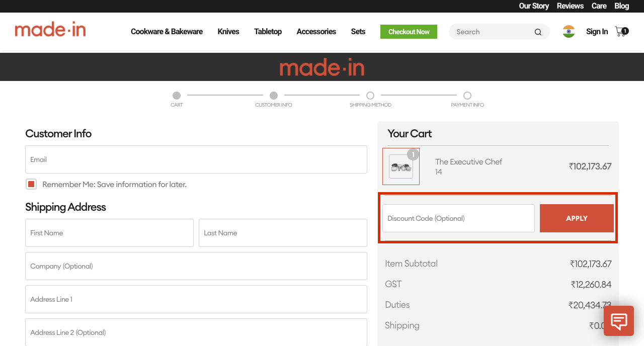Viewport: 644px width, 346px height.
Task: Open the shopping cart icon
Action: pos(622,32)
